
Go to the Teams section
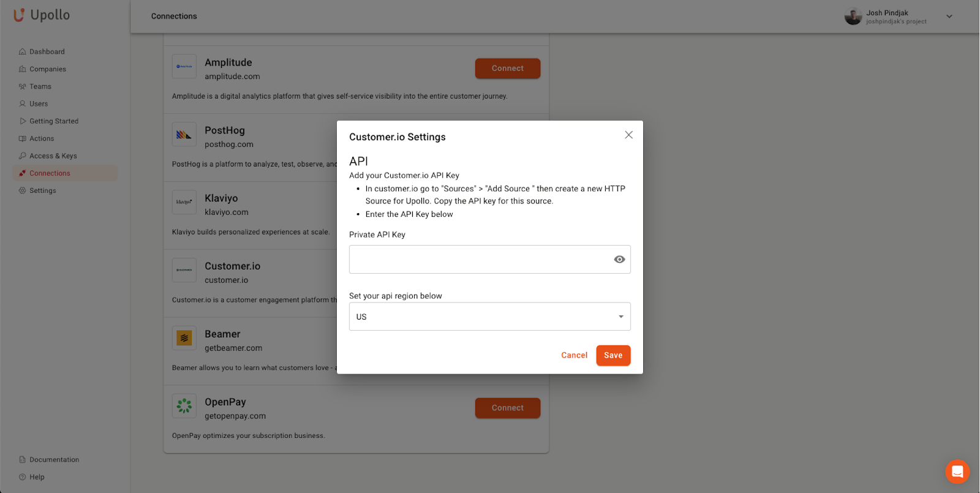pos(40,86)
